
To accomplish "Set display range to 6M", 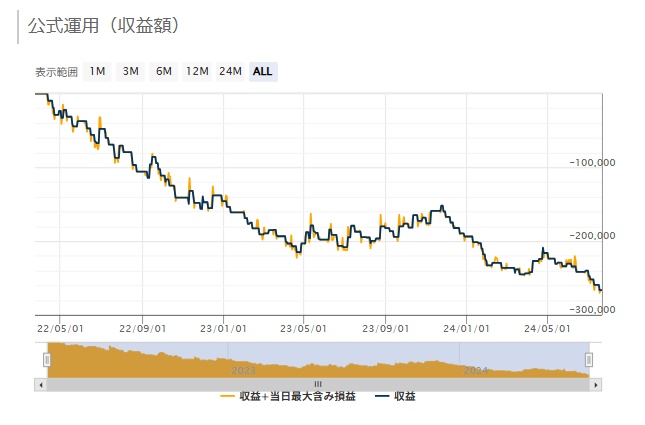I will pyautogui.click(x=163, y=71).
